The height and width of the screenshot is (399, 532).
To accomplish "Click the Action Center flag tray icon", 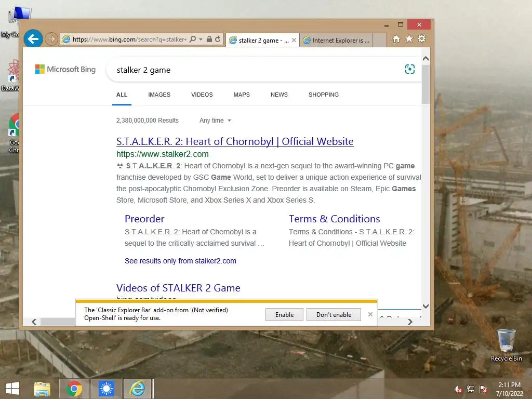I will click(x=483, y=389).
